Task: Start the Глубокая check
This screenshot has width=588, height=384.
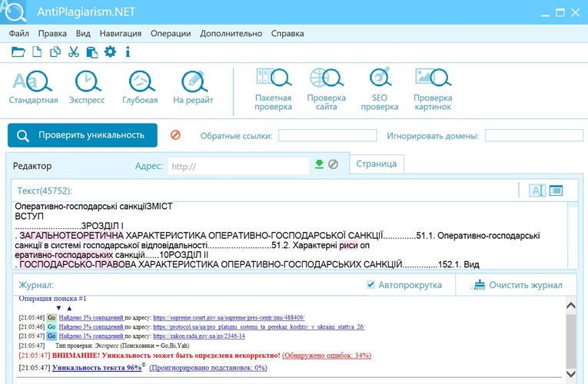Action: pos(140,88)
